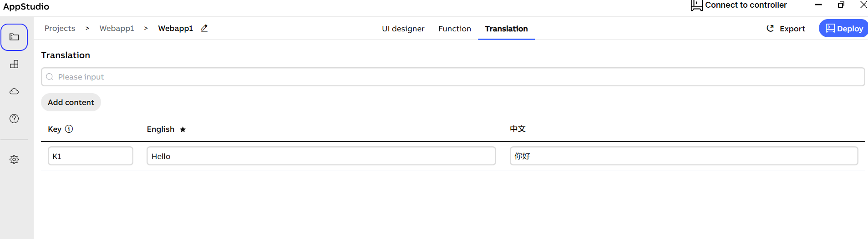Image resolution: width=868 pixels, height=239 pixels.
Task: Switch to the UI designer tab
Action: click(403, 29)
